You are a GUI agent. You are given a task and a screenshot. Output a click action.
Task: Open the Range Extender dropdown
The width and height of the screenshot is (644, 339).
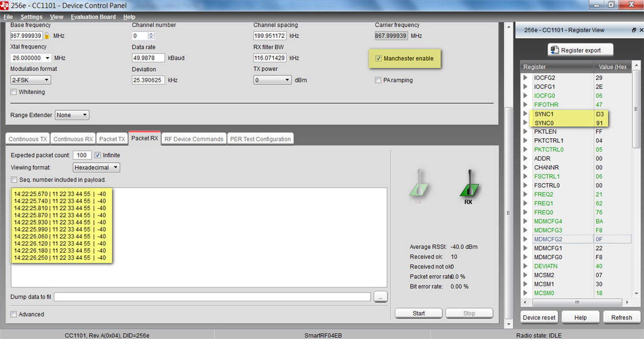click(x=72, y=115)
